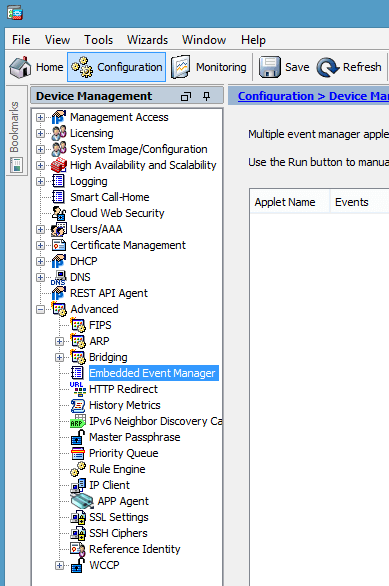Expand High Availability and Scalability node
This screenshot has height=586, width=389.
pos(40,165)
